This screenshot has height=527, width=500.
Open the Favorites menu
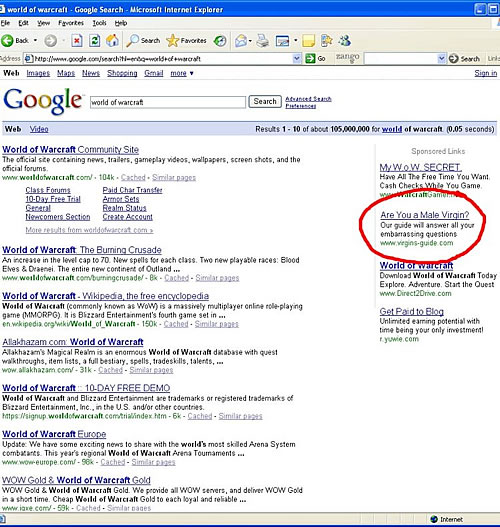pyautogui.click(x=71, y=23)
